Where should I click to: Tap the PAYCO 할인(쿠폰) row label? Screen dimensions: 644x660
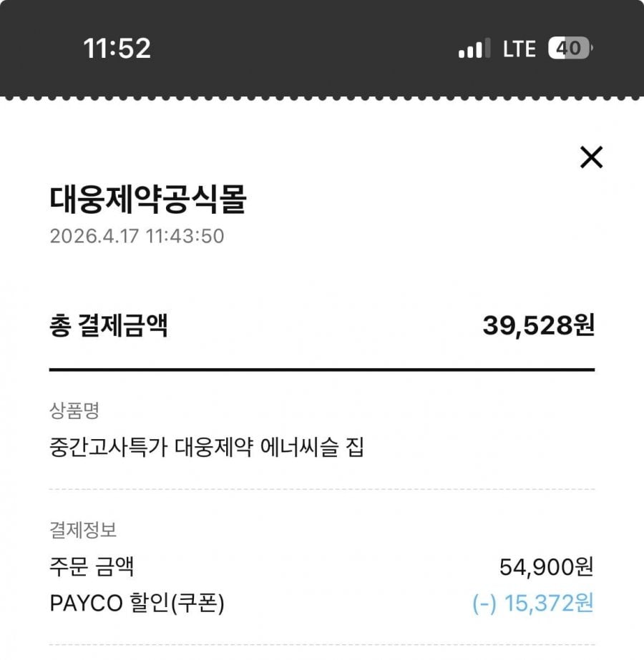pyautogui.click(x=137, y=604)
